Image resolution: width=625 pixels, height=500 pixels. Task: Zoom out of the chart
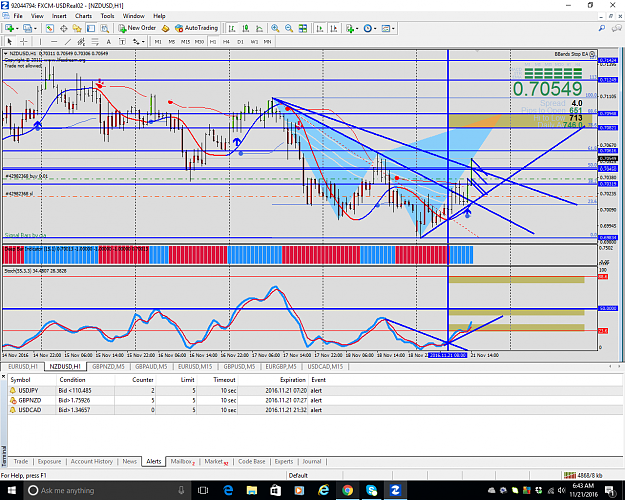coord(289,28)
